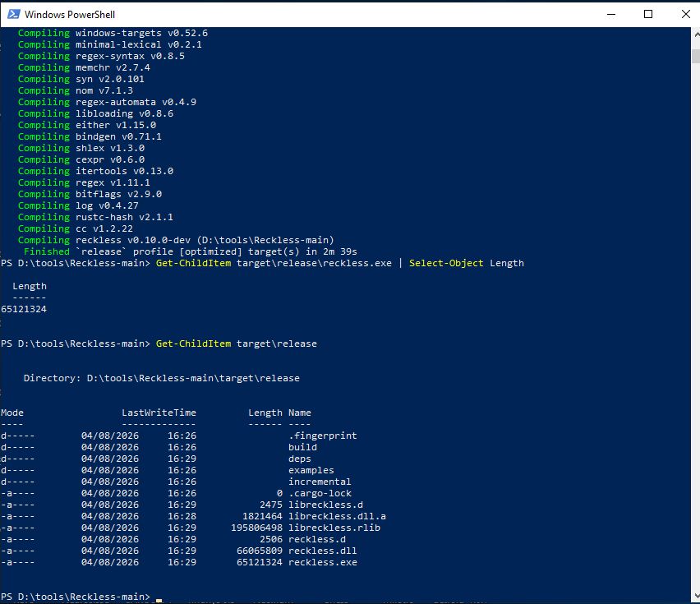Image resolution: width=700 pixels, height=604 pixels.
Task: Click the 'Name' column header
Action: tap(300, 413)
